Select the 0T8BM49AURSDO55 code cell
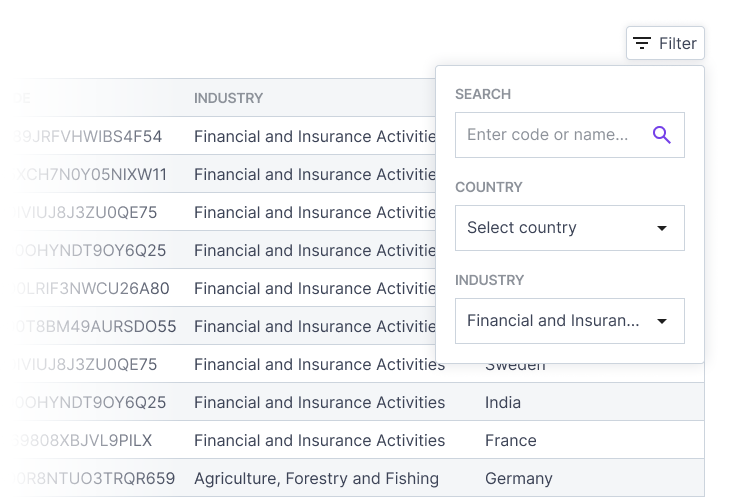This screenshot has height=497, width=735. pos(95,326)
